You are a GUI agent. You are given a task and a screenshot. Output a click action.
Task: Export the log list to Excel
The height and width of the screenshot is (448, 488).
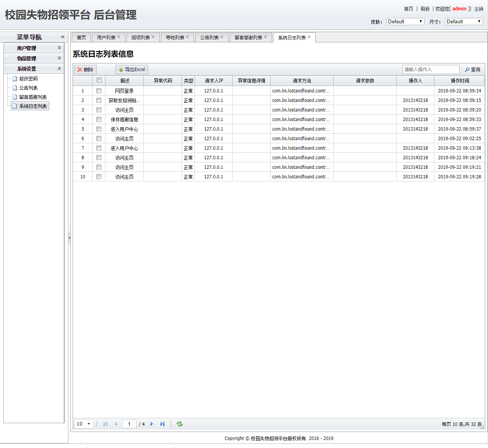(132, 70)
